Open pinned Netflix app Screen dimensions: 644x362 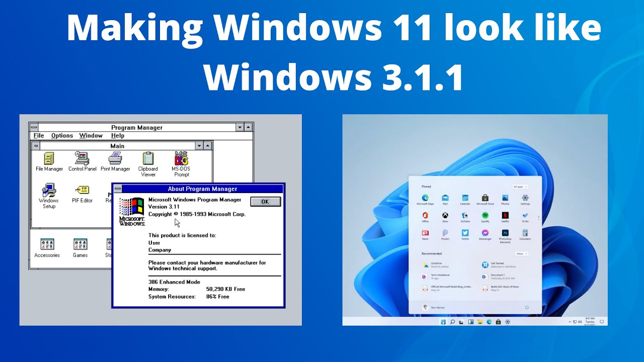[505, 218]
